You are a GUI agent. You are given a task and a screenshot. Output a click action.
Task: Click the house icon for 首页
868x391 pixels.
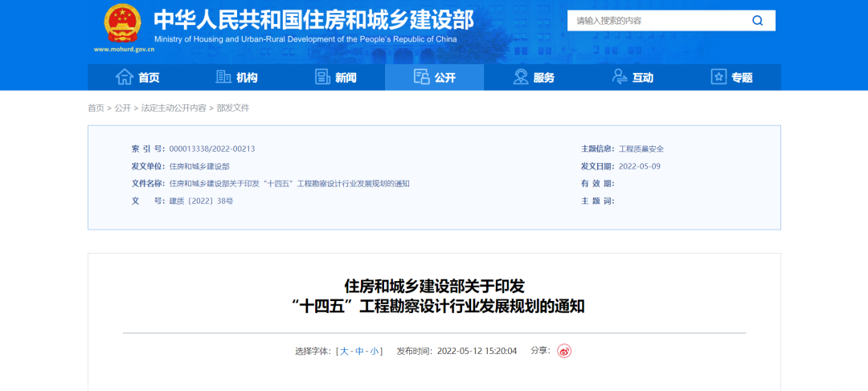point(125,77)
